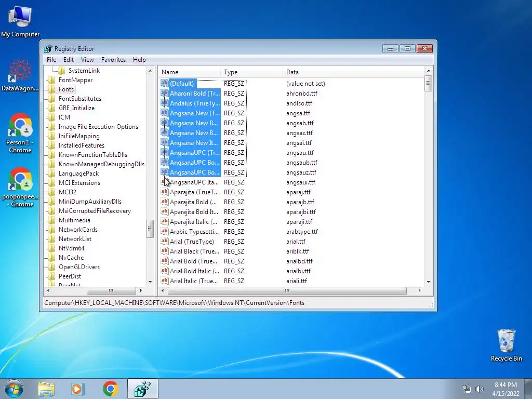Select the PeerDist key

point(70,276)
